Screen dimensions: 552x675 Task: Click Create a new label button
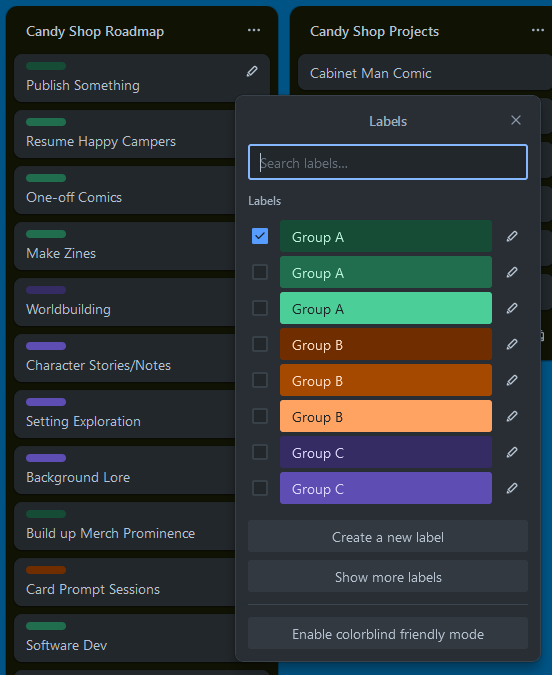[388, 536]
